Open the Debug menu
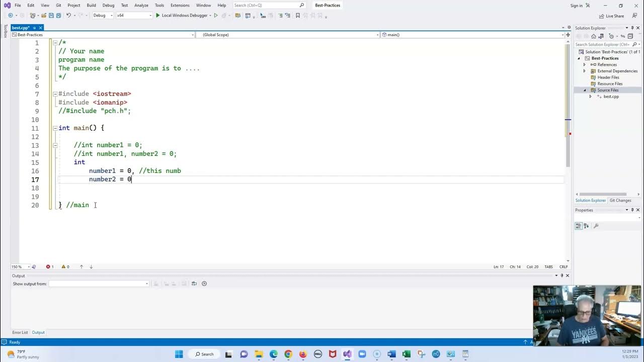Image resolution: width=644 pixels, height=362 pixels. (x=108, y=6)
